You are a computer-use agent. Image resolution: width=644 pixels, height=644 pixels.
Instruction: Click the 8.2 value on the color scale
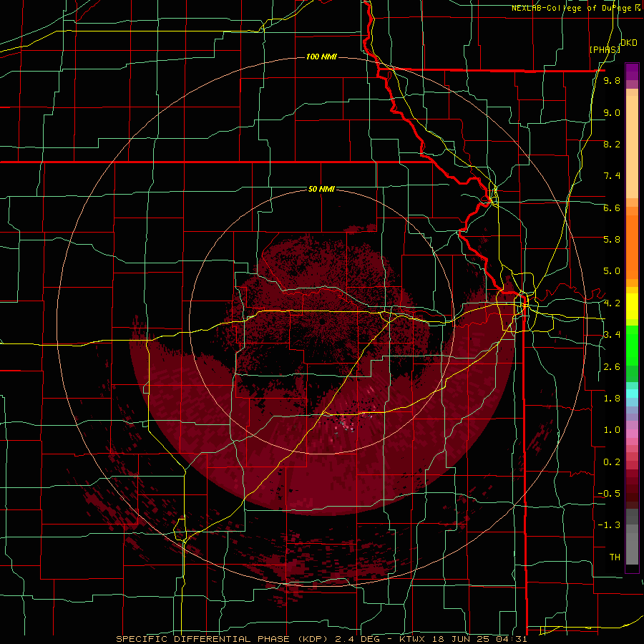tap(612, 144)
